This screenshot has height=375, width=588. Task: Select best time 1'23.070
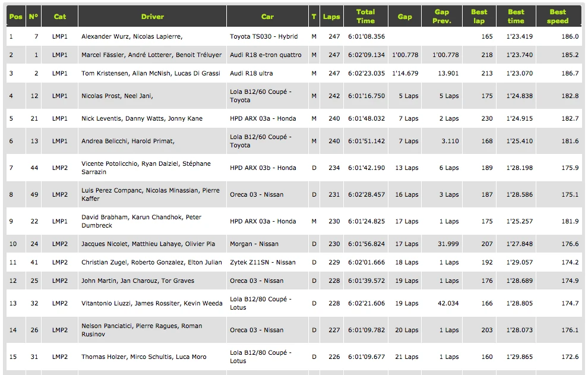519,73
